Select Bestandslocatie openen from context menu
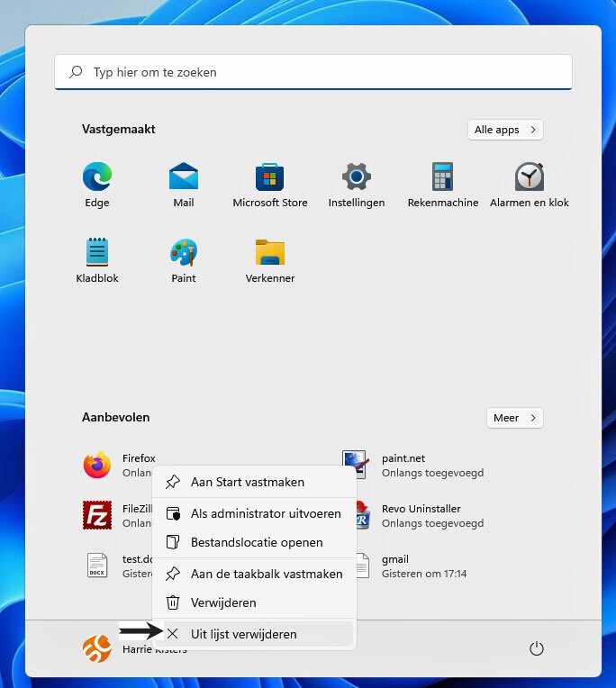Image resolution: width=616 pixels, height=688 pixels. pos(255,542)
